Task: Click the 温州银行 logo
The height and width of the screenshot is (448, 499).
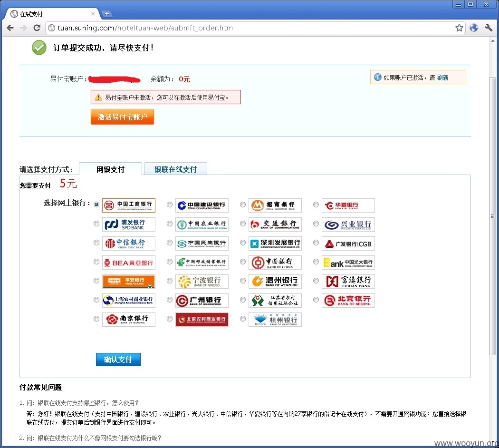Action: pos(275,282)
